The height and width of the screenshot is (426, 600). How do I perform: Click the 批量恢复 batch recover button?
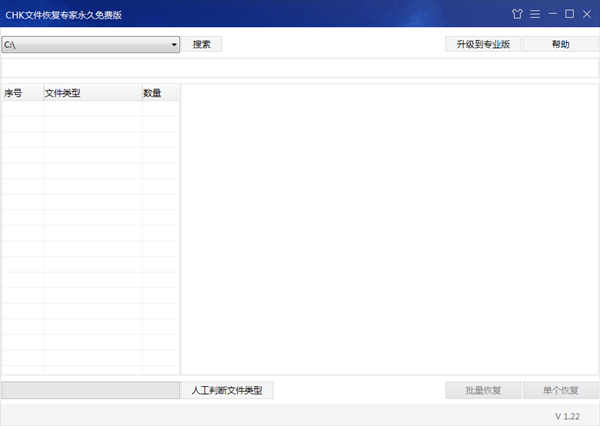point(483,390)
